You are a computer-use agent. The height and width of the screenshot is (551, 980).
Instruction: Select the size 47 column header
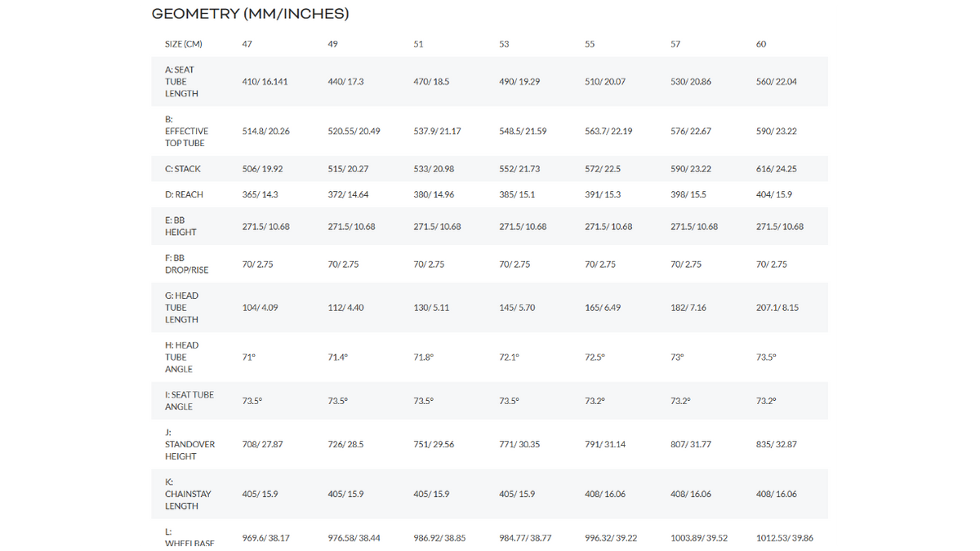(x=247, y=44)
